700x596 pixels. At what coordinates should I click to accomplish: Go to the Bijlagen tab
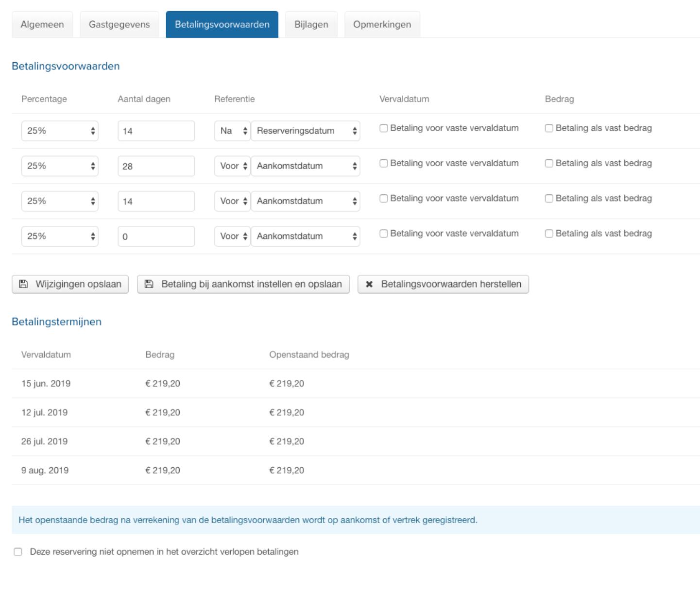point(311,25)
